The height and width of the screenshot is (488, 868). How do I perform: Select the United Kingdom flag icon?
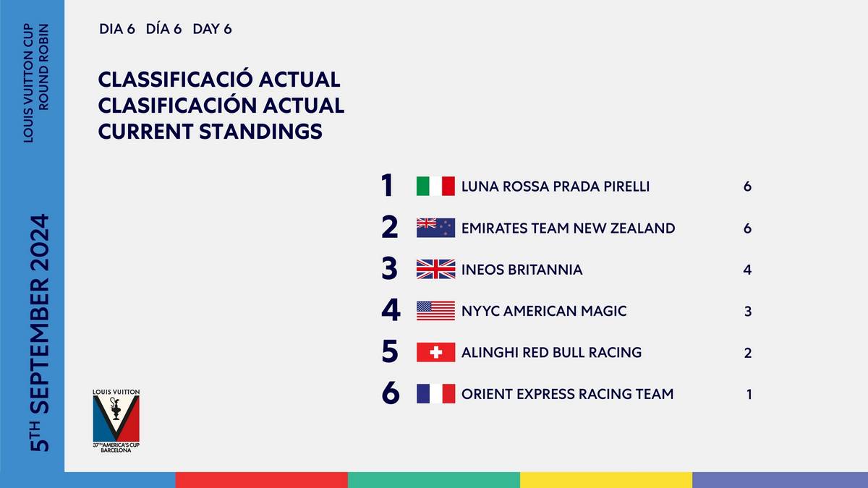(435, 270)
